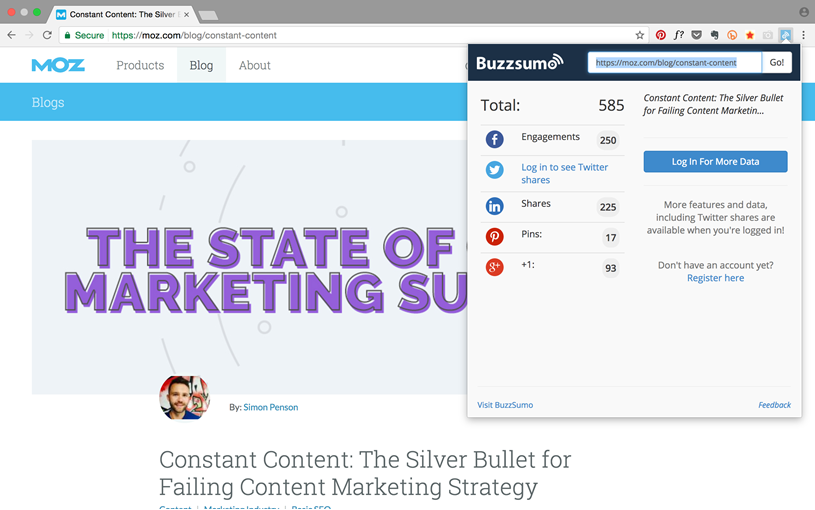Click the Blogs header link
The width and height of the screenshot is (815, 510).
48,102
